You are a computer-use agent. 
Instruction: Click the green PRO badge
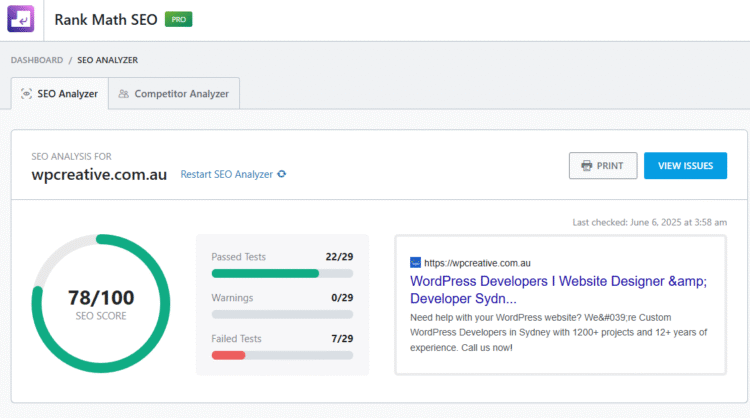(x=178, y=19)
